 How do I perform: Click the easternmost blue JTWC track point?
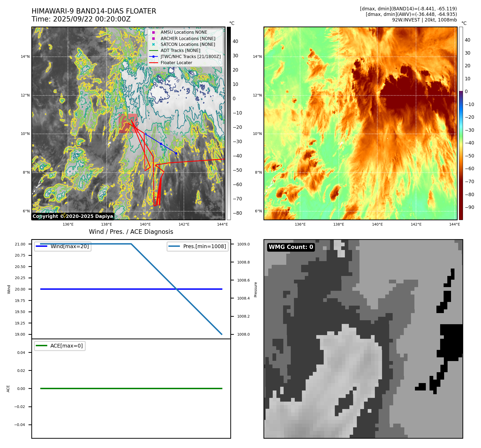coord(176,153)
